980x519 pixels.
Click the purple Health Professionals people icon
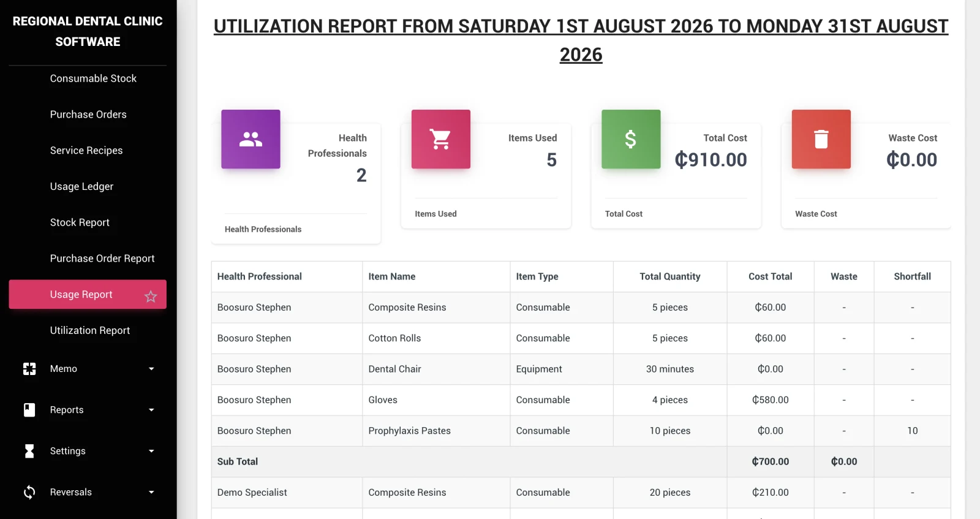tap(251, 139)
